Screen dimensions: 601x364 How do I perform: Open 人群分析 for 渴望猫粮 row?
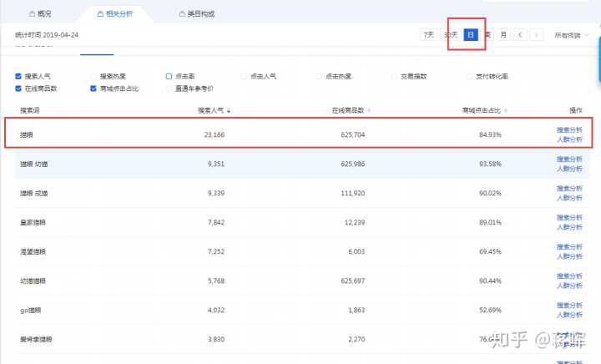coord(569,256)
